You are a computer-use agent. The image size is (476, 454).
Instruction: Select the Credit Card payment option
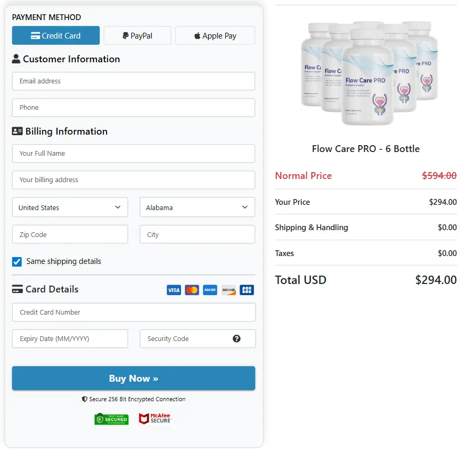[55, 35]
